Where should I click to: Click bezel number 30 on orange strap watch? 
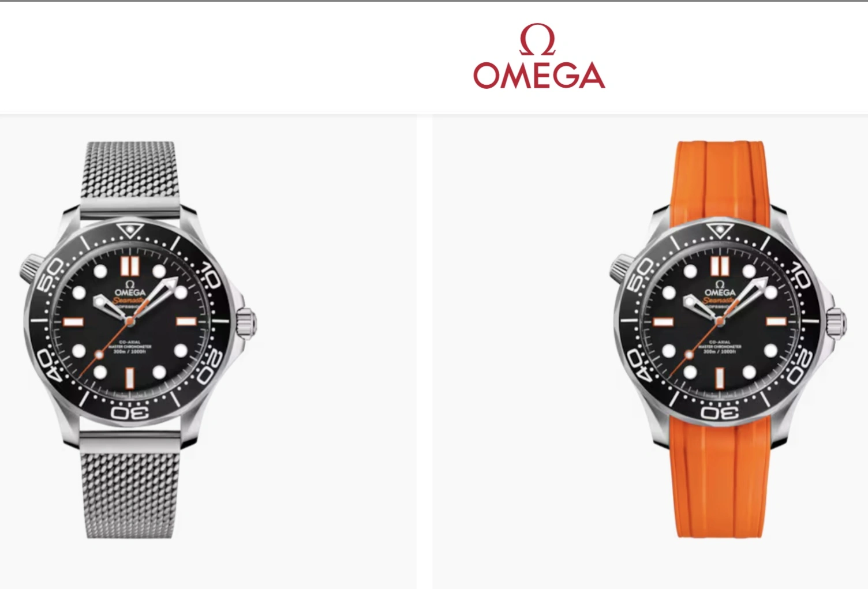[x=720, y=412]
